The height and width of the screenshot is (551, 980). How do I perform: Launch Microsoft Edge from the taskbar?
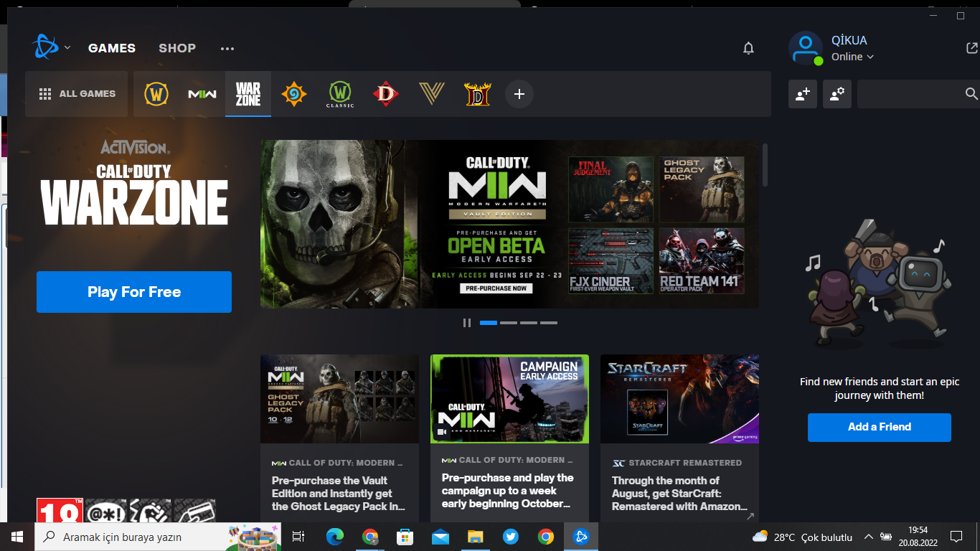click(335, 537)
